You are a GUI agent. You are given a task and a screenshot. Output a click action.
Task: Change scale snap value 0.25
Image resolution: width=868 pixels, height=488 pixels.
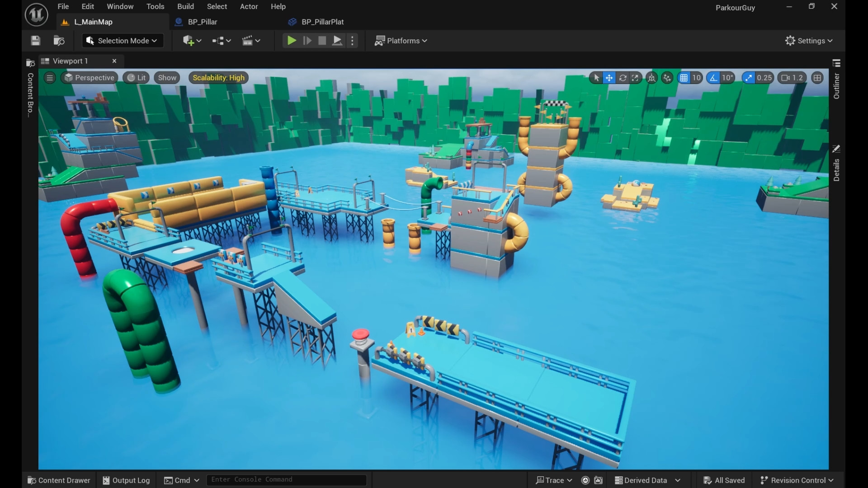click(764, 78)
